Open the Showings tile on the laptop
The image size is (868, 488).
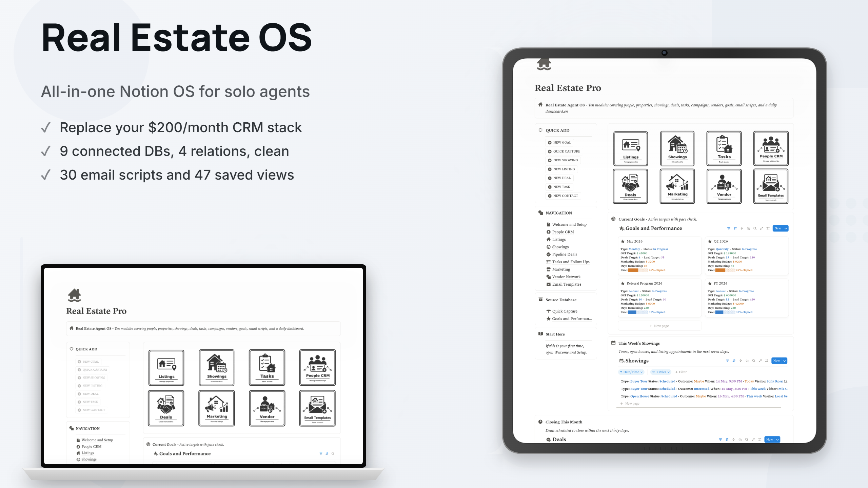point(217,368)
